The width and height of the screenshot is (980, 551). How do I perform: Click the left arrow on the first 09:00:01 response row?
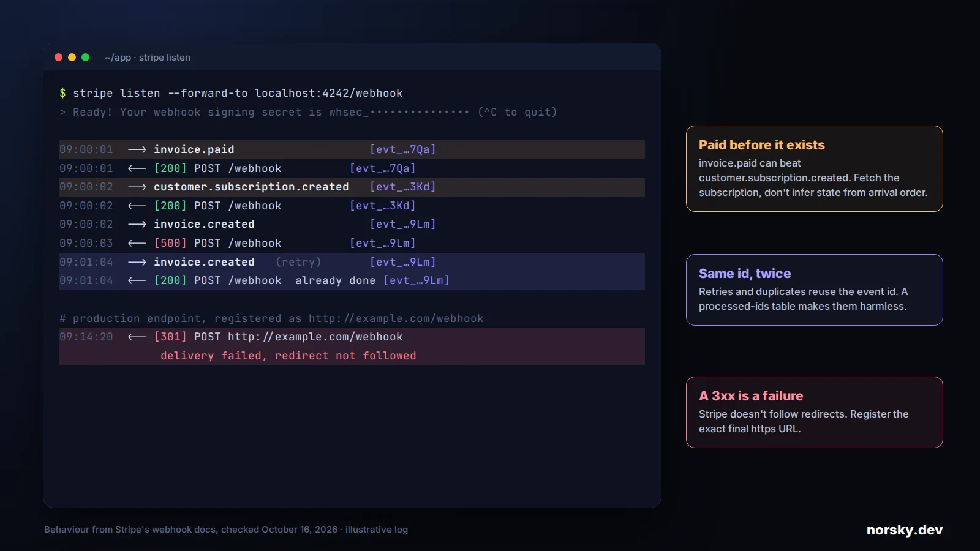(137, 168)
